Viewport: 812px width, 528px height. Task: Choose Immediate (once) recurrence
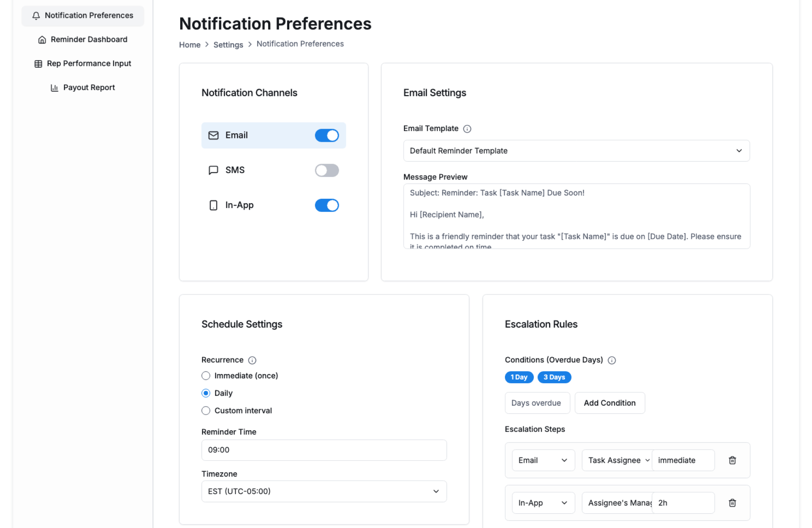point(206,376)
